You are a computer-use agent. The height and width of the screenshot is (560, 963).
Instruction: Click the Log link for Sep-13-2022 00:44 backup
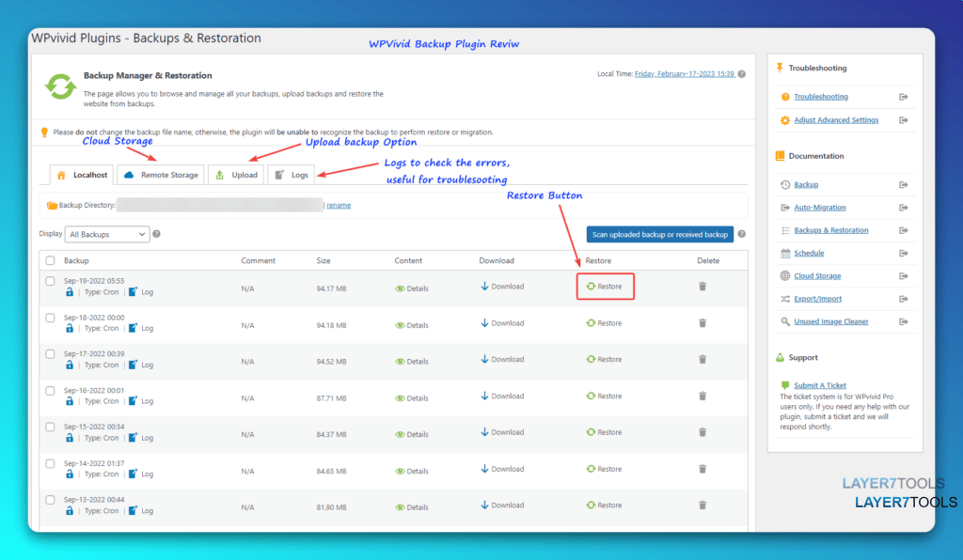coord(148,511)
